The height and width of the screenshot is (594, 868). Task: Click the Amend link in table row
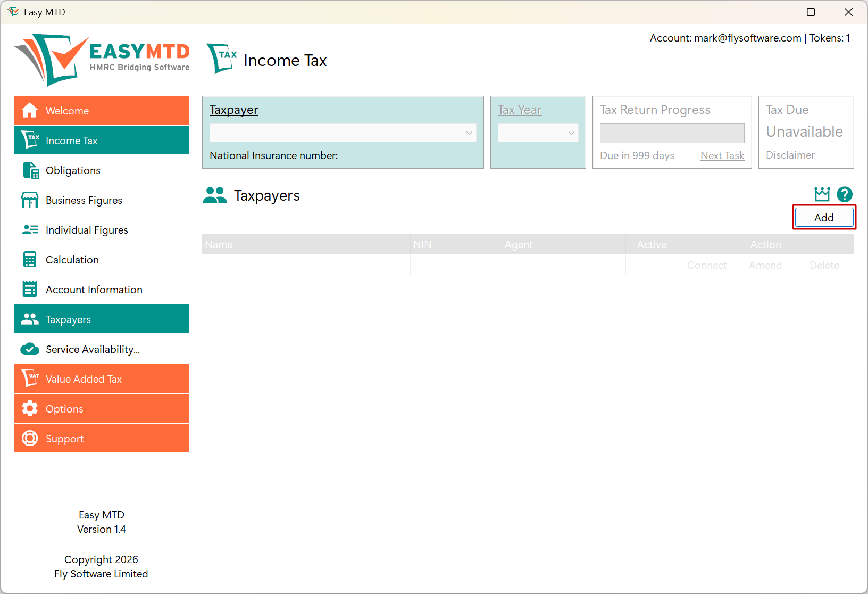(765, 265)
